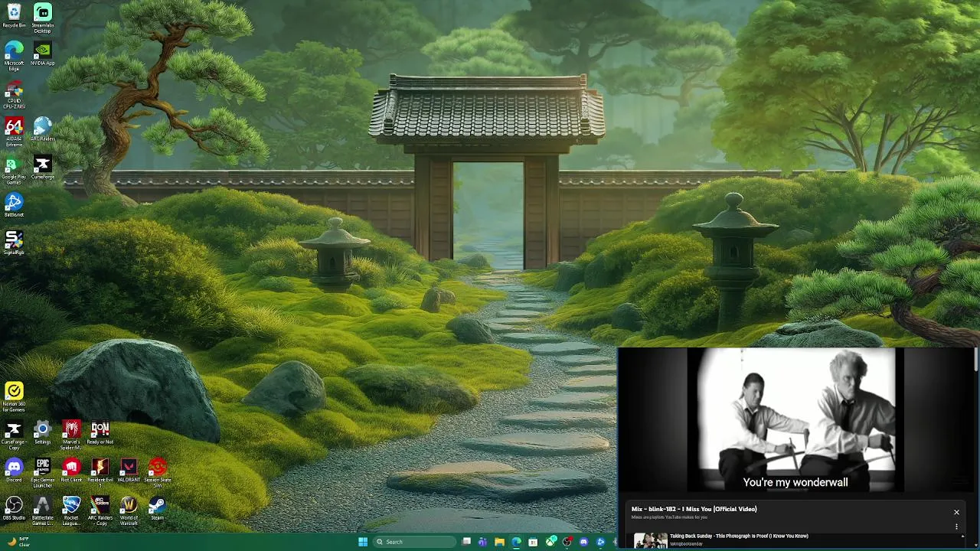Click the taskbar Search box
Image resolution: width=980 pixels, height=551 pixels.
[x=415, y=542]
